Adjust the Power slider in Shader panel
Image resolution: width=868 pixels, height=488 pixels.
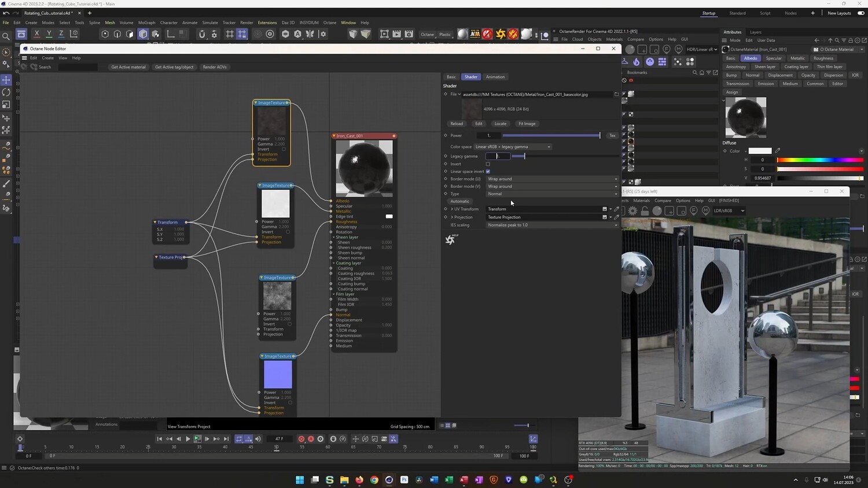[551, 135]
